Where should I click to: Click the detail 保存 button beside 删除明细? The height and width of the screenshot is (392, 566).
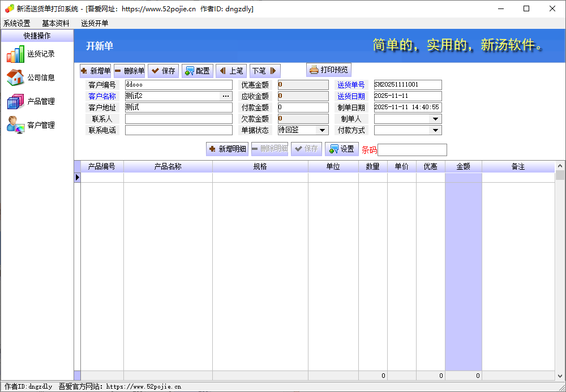click(x=306, y=149)
